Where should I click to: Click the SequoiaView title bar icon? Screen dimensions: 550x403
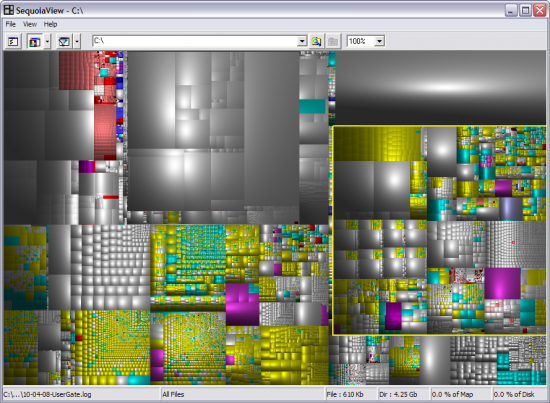pyautogui.click(x=9, y=10)
